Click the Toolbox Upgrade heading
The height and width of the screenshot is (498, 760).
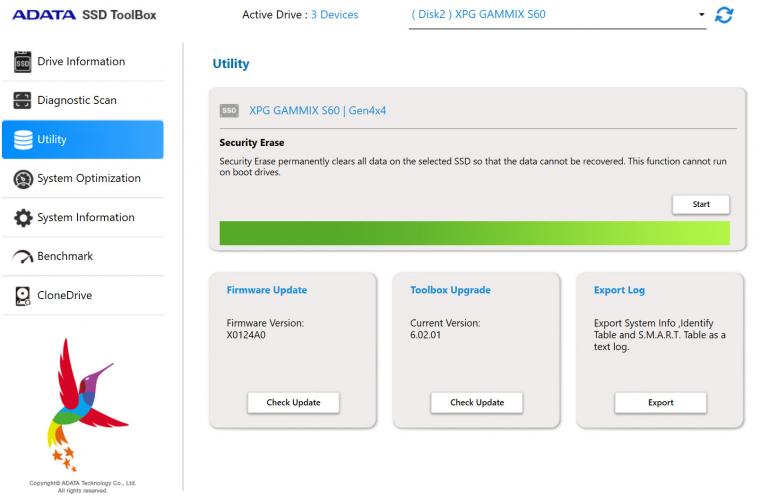click(x=450, y=290)
